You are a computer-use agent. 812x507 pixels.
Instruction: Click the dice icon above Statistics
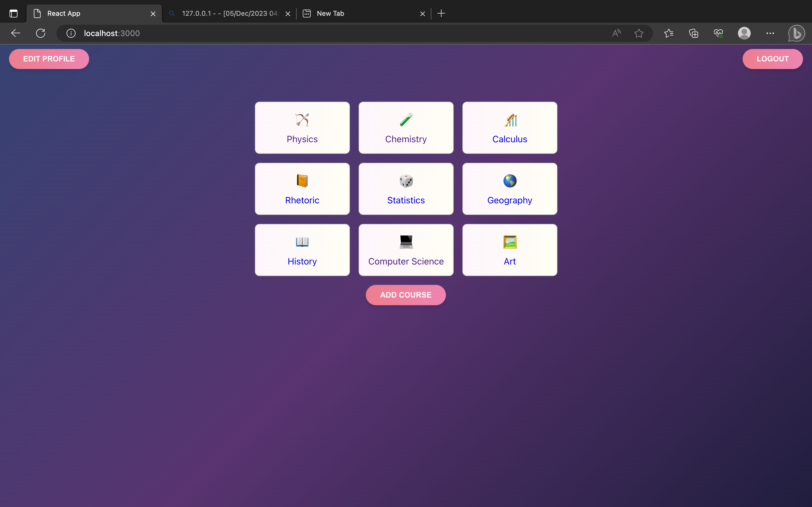click(x=406, y=181)
